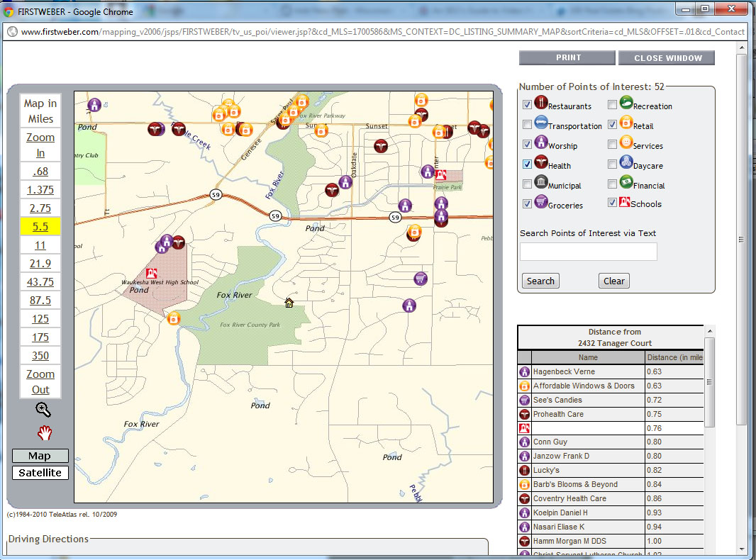The height and width of the screenshot is (560, 756).
Task: Enable the Municipal checkbox
Action: pyautogui.click(x=527, y=184)
